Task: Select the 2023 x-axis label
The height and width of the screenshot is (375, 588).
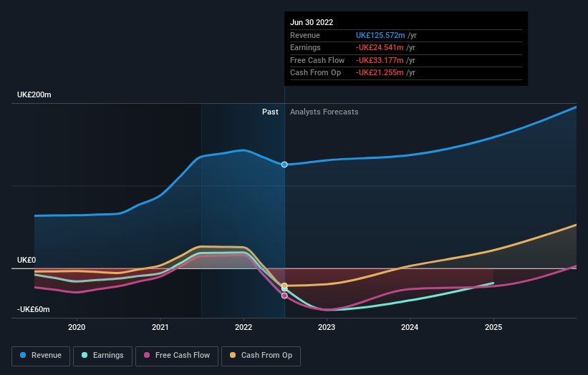Action: tap(327, 328)
